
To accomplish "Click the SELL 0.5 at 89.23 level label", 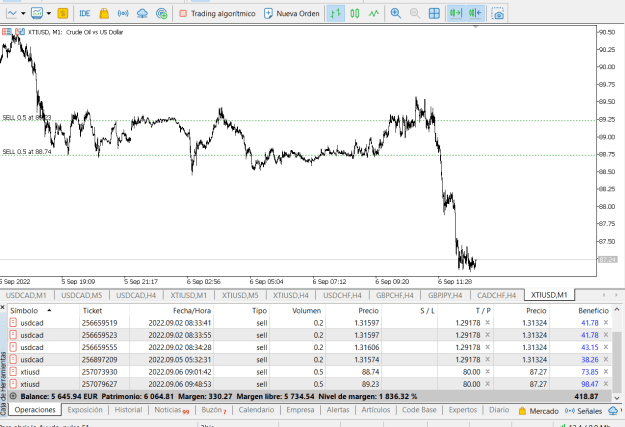I will coord(27,118).
